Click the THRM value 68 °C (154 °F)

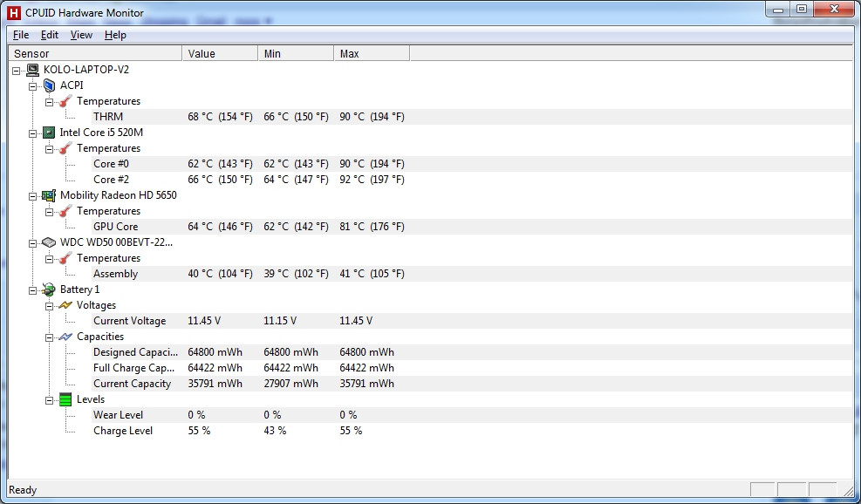tap(220, 117)
